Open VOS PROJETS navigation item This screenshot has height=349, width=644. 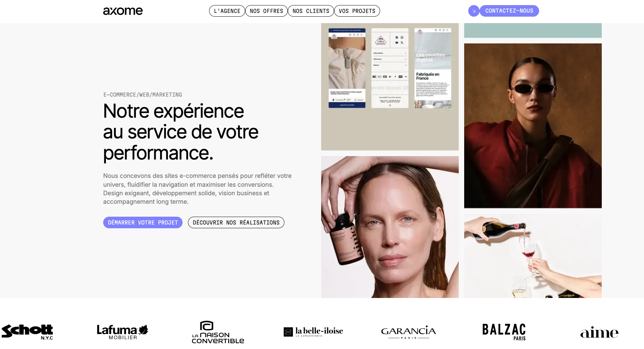357,11
